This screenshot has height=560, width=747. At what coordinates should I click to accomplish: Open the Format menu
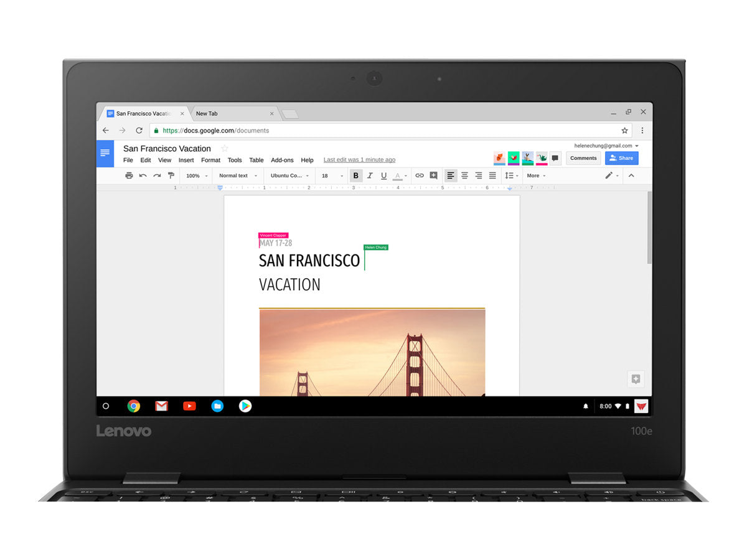[x=210, y=160]
